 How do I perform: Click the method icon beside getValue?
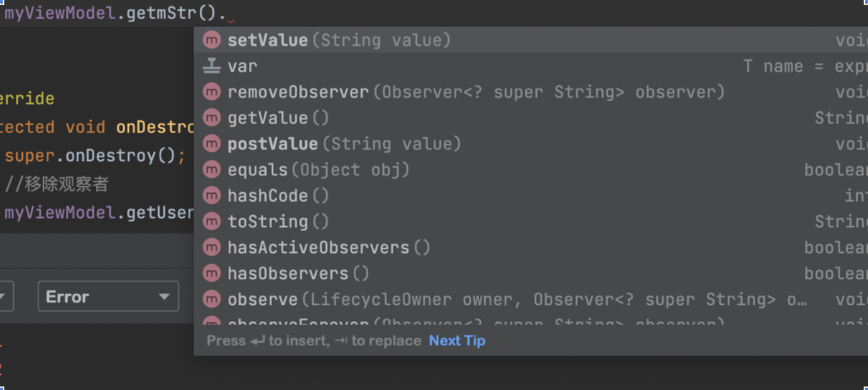(211, 118)
